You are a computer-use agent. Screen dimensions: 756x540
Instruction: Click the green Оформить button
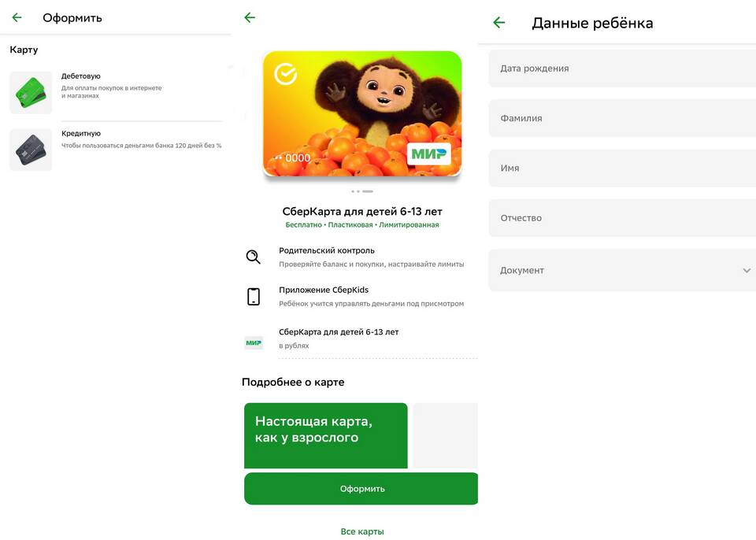point(361,488)
